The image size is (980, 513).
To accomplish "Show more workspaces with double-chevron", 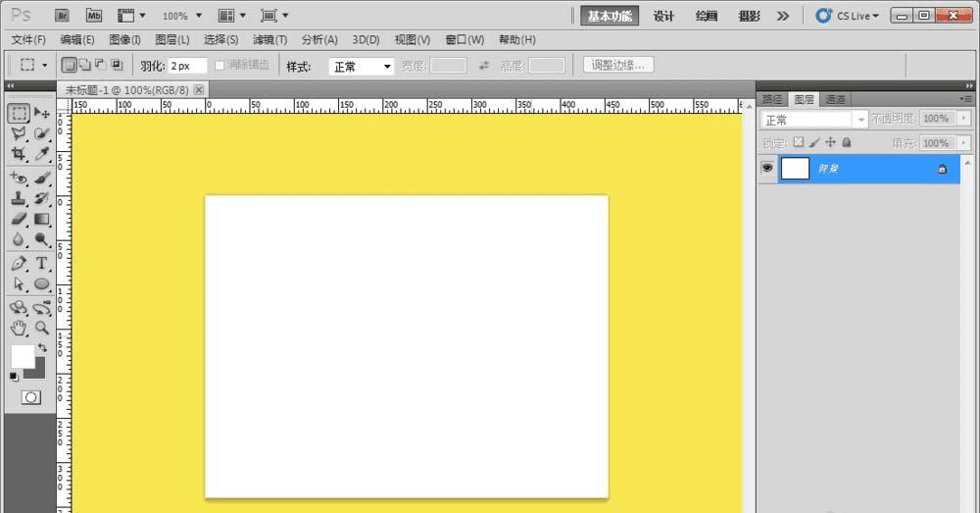I will point(782,16).
